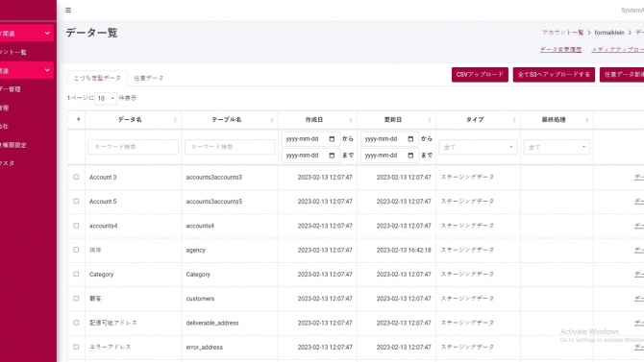
Task: Sort by the first checkbox column arrow
Action: coord(78,120)
